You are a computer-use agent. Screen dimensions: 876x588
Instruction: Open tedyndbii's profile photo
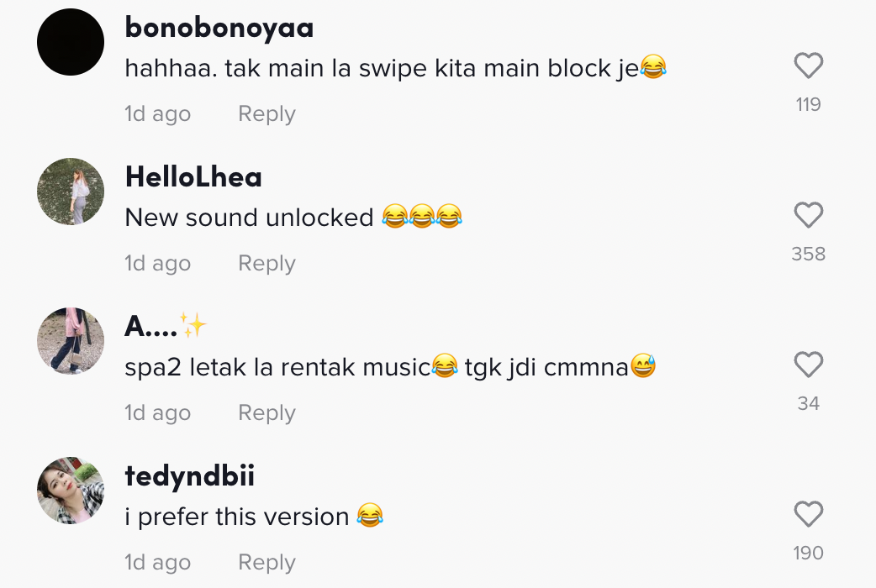click(71, 491)
